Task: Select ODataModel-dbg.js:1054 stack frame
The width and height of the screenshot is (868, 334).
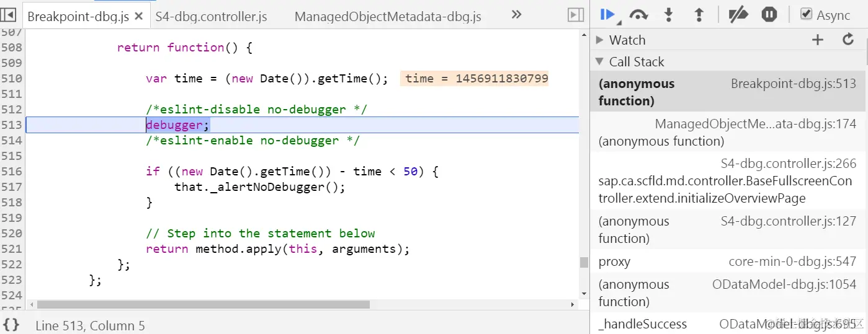Action: click(727, 292)
